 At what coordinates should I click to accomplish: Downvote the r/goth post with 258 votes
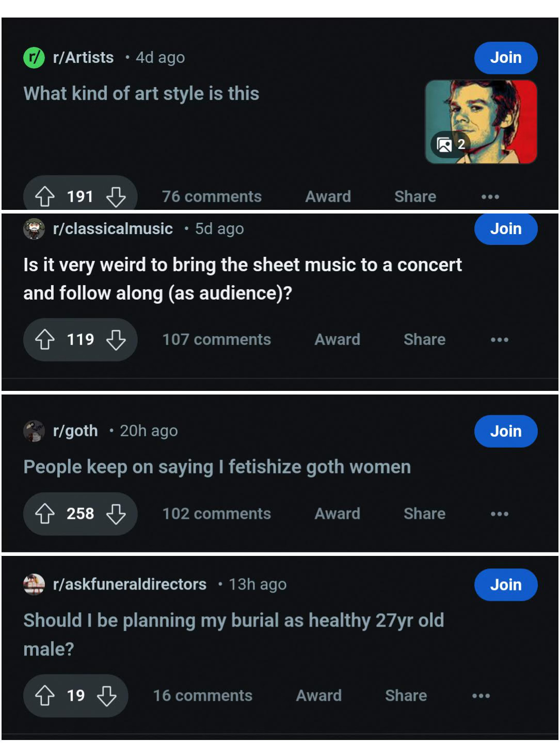coord(116,514)
